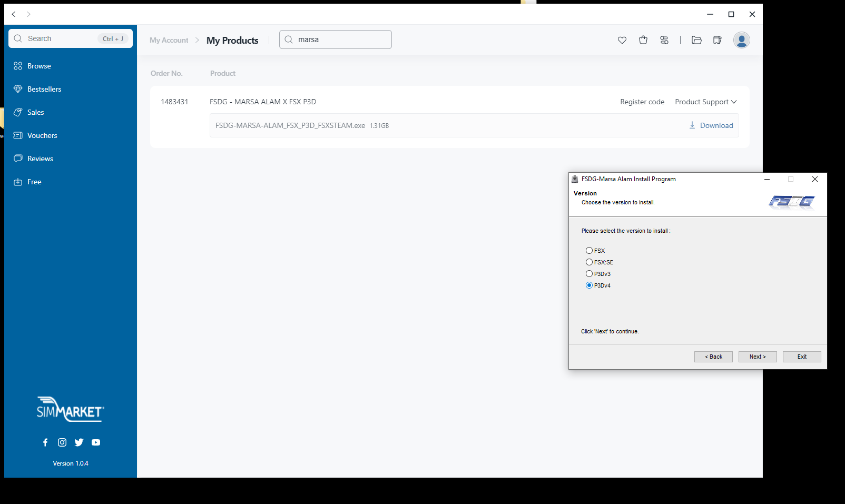The width and height of the screenshot is (845, 504).
Task: Open the Bestsellers sidebar section
Action: tap(44, 89)
